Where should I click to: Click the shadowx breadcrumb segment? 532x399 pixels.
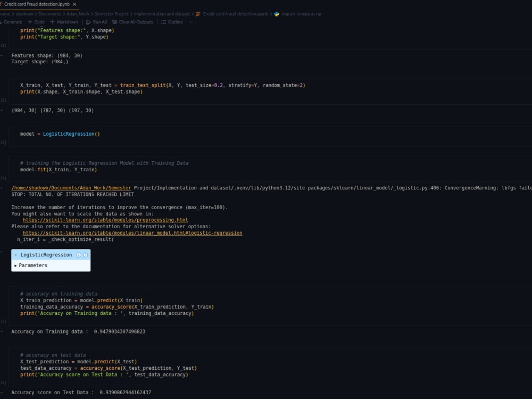pyautogui.click(x=24, y=14)
